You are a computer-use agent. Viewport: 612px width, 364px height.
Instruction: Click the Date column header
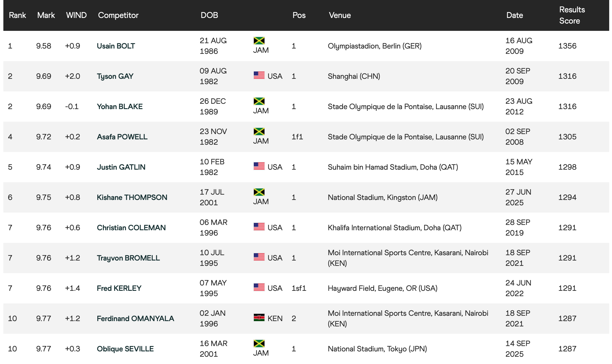click(514, 15)
